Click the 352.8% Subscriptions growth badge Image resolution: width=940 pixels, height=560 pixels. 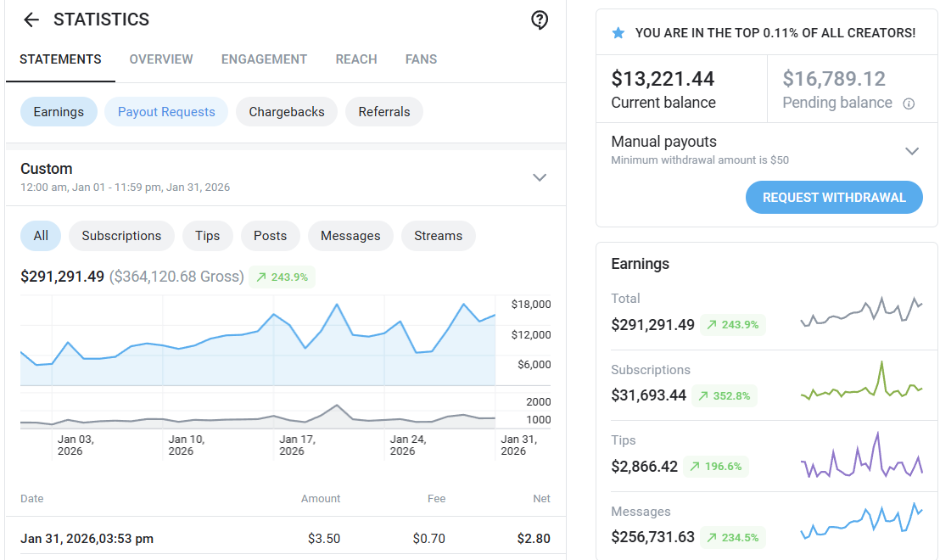pyautogui.click(x=725, y=395)
